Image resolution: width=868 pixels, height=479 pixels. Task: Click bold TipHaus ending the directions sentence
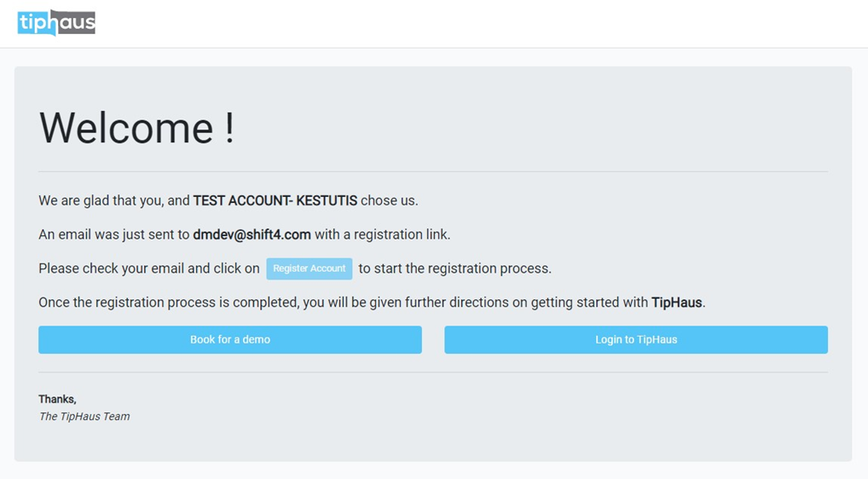pos(677,303)
